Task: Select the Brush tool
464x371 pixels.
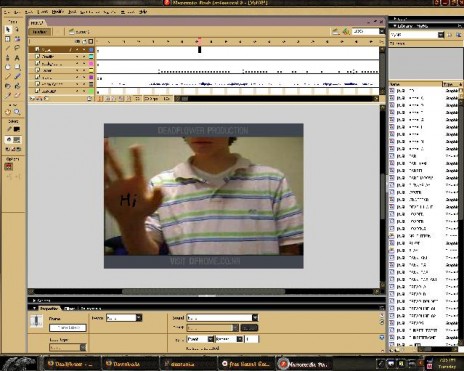Action: [x=17, y=76]
